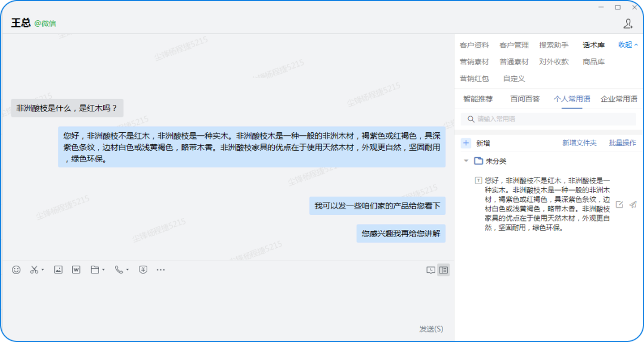Click the 发送(S) send button

431,329
